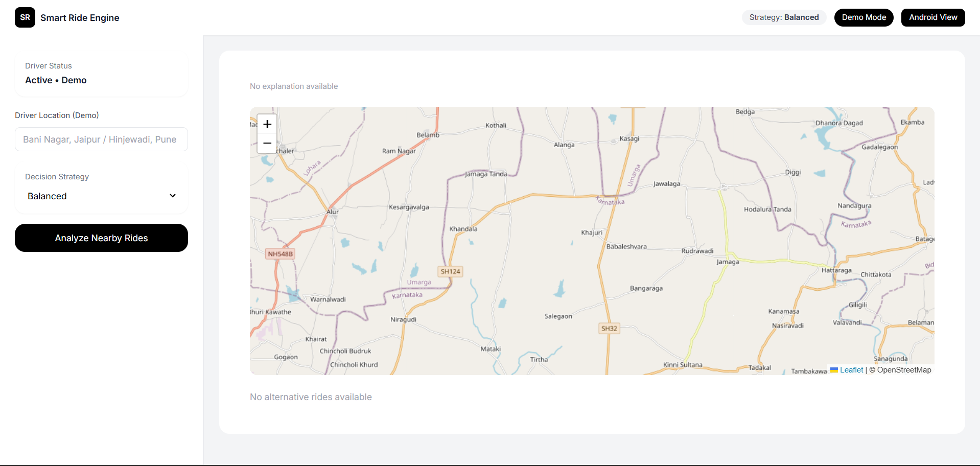Screen dimensions: 980x466
Task: Switch to Android View
Action: click(x=932, y=17)
